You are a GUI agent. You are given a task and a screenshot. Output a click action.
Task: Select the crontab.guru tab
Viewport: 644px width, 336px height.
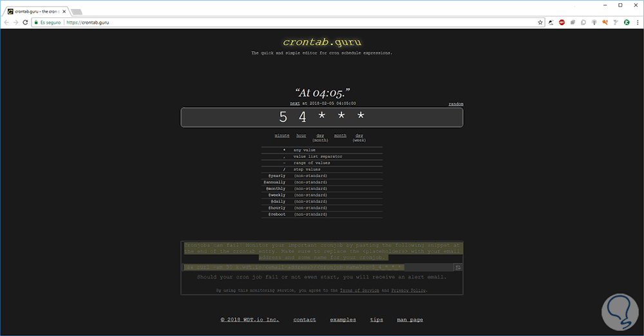(x=37, y=12)
